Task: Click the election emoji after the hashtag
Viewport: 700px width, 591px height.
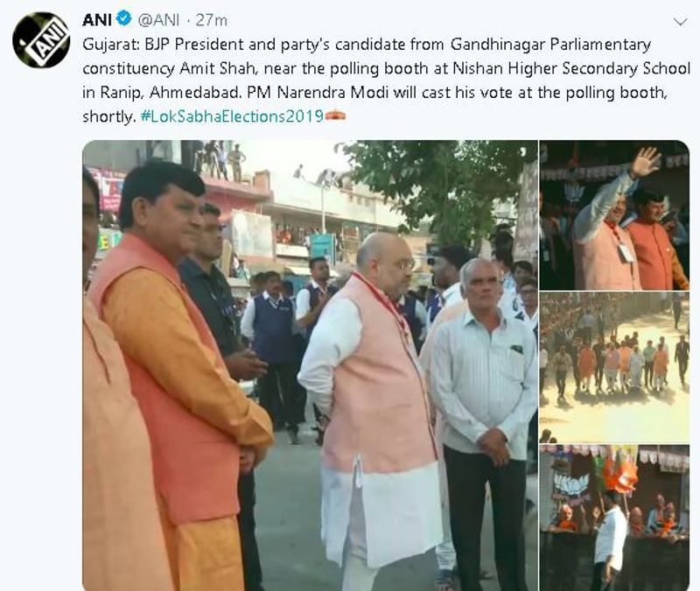Action: [x=335, y=116]
